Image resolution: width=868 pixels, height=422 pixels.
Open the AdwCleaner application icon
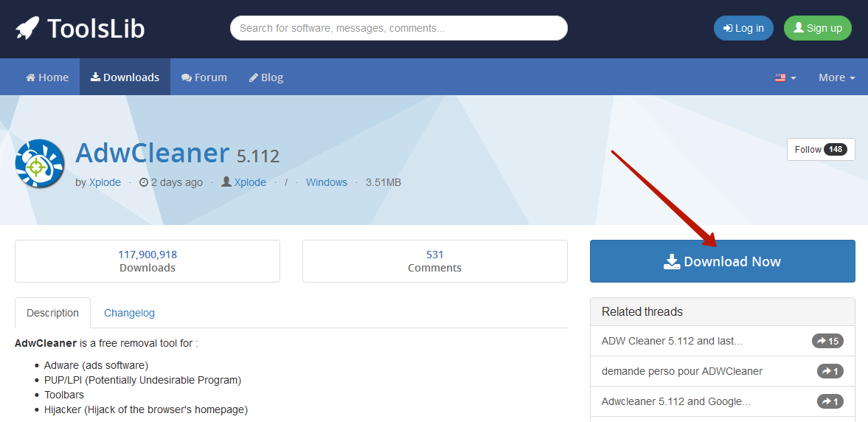40,164
